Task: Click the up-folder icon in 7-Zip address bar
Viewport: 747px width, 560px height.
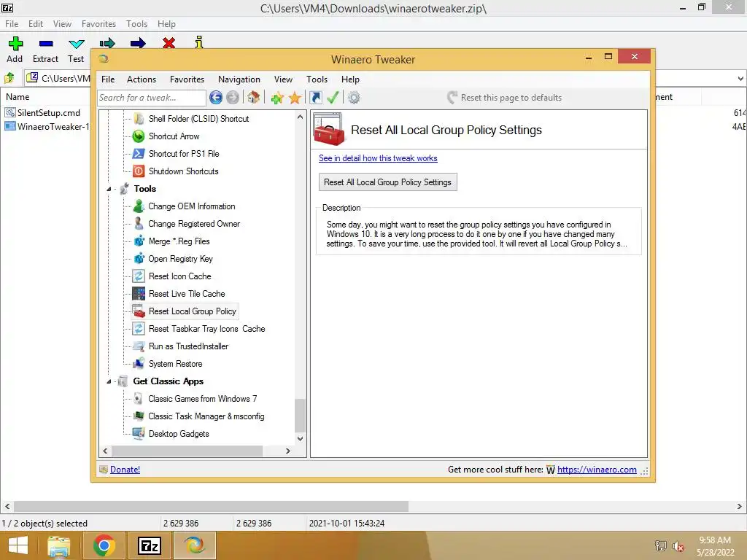Action: tap(9, 77)
